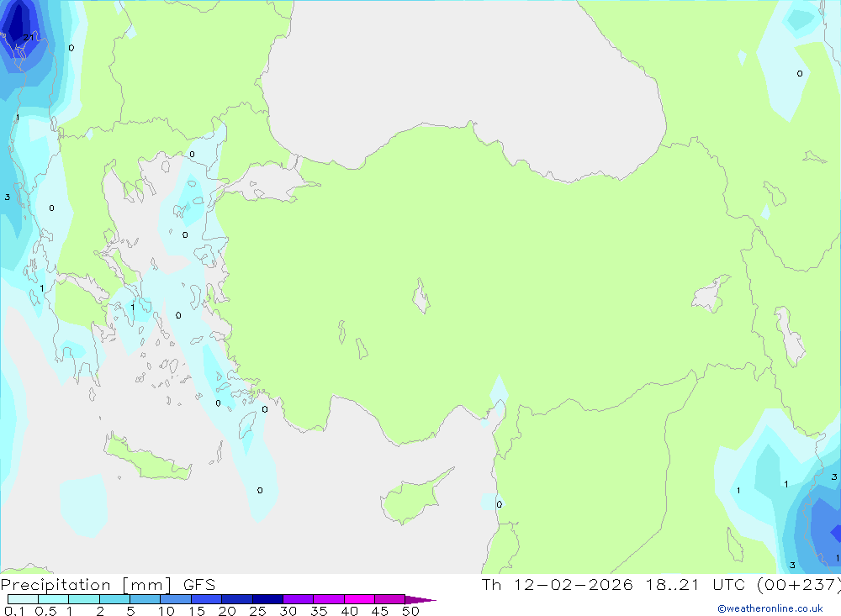Click the legend label '15'
841x616 pixels.
[197, 611]
